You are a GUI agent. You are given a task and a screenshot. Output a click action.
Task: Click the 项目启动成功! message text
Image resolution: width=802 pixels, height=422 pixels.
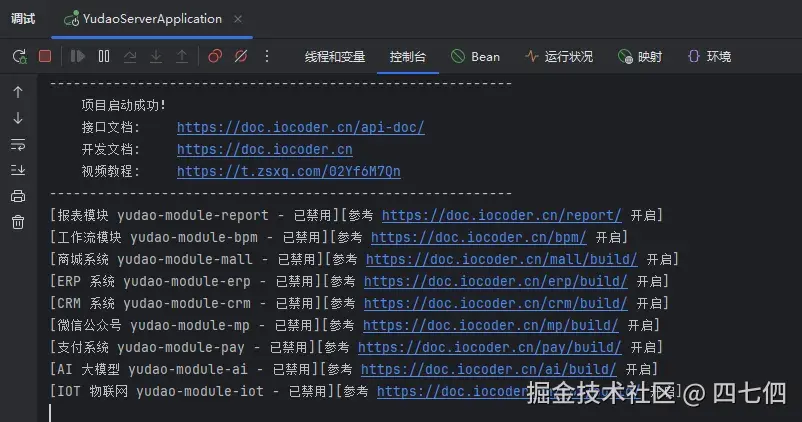click(124, 105)
